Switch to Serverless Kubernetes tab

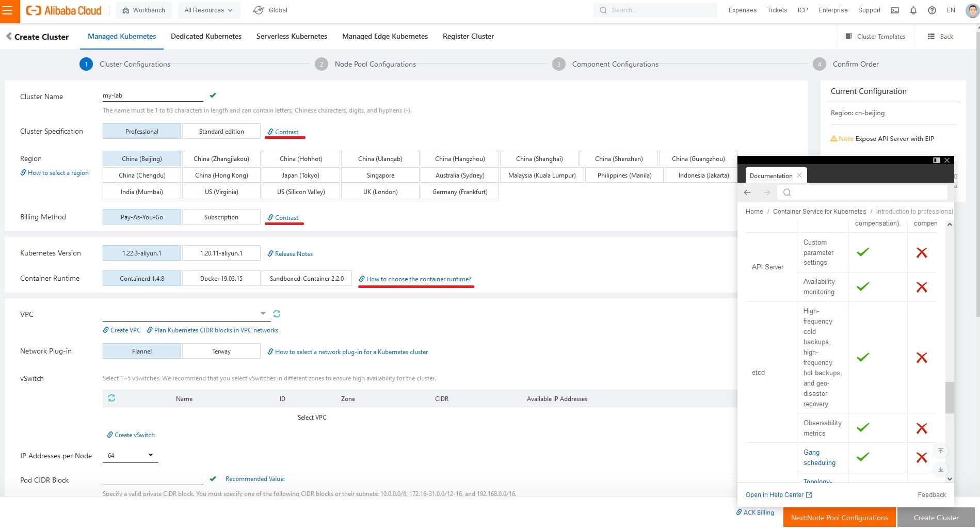coord(292,37)
